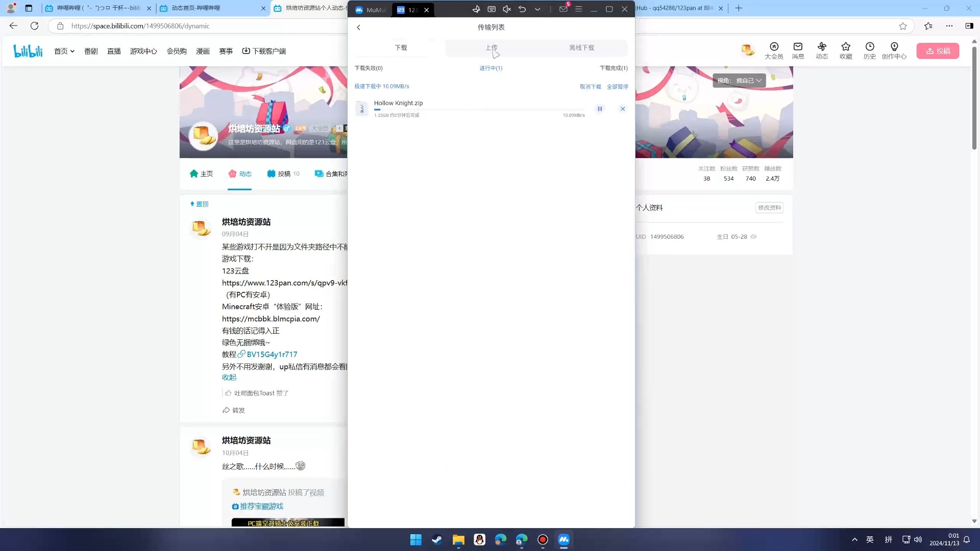Viewport: 980px width, 551px height.
Task: Expand the 首页 dropdown in bilibili
Action: pyautogui.click(x=64, y=52)
